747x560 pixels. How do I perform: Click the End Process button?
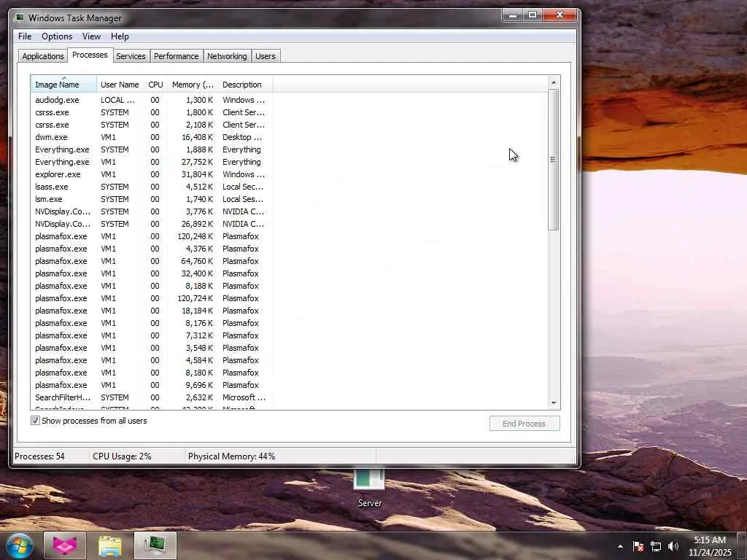[x=525, y=424]
